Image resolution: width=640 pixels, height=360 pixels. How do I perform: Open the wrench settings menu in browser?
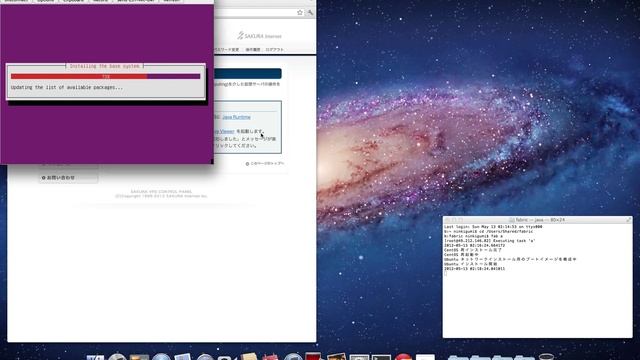coord(310,13)
